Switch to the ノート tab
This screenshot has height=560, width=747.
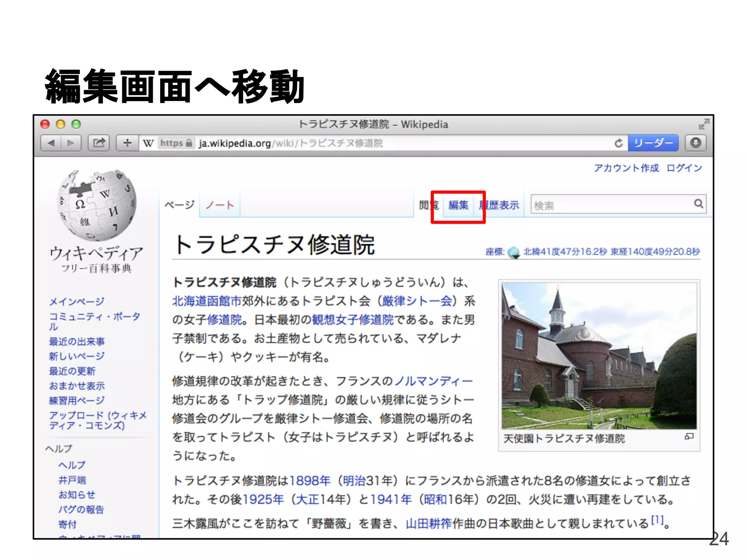point(219,205)
